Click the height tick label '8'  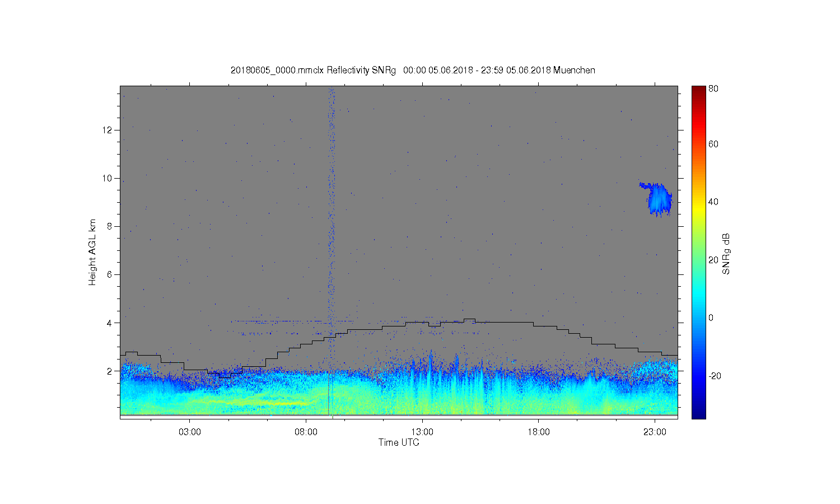coord(110,226)
